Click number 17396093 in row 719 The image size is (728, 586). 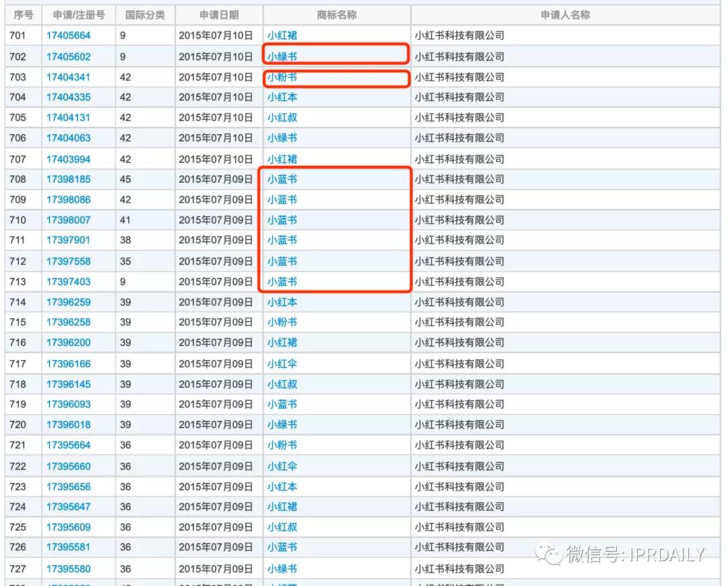click(68, 405)
